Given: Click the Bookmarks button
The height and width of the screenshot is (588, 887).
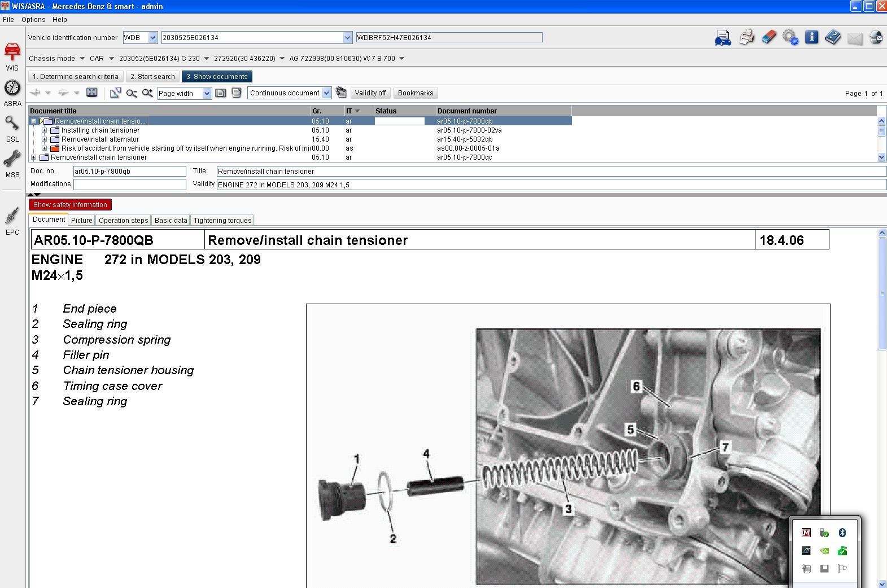Looking at the screenshot, I should coord(415,93).
